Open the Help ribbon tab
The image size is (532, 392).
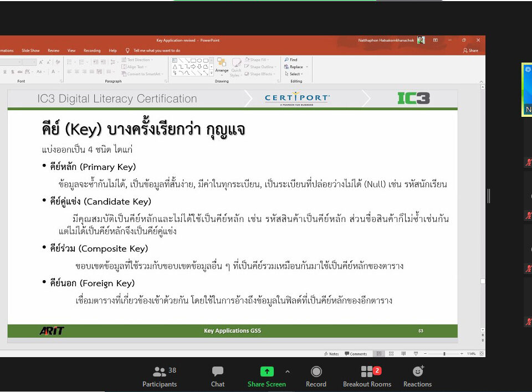(112, 50)
